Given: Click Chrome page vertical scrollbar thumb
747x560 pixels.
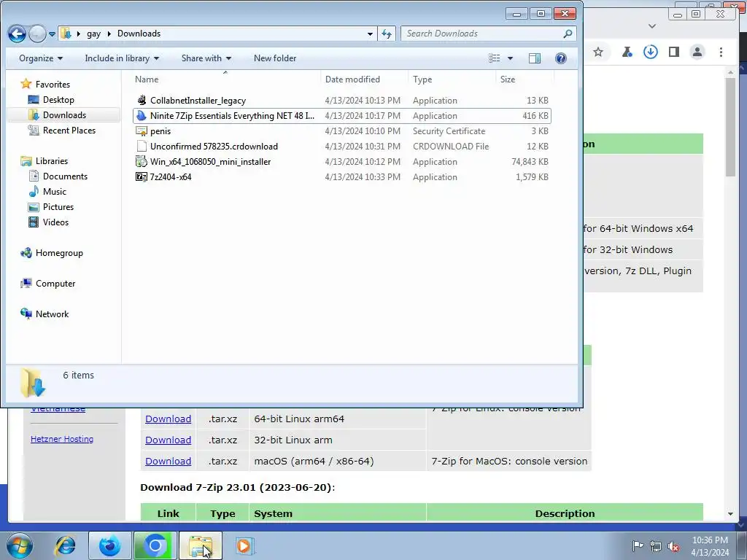Looking at the screenshot, I should click(730, 127).
